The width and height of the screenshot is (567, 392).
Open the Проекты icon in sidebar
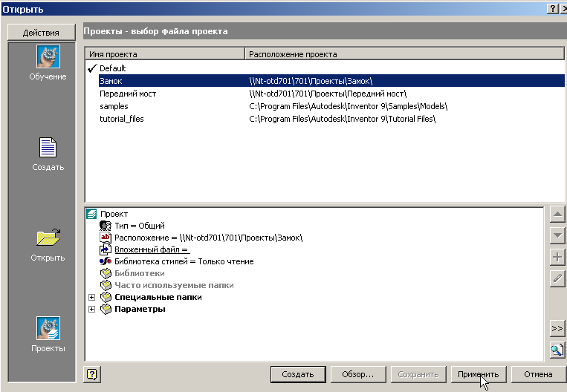[x=48, y=328]
